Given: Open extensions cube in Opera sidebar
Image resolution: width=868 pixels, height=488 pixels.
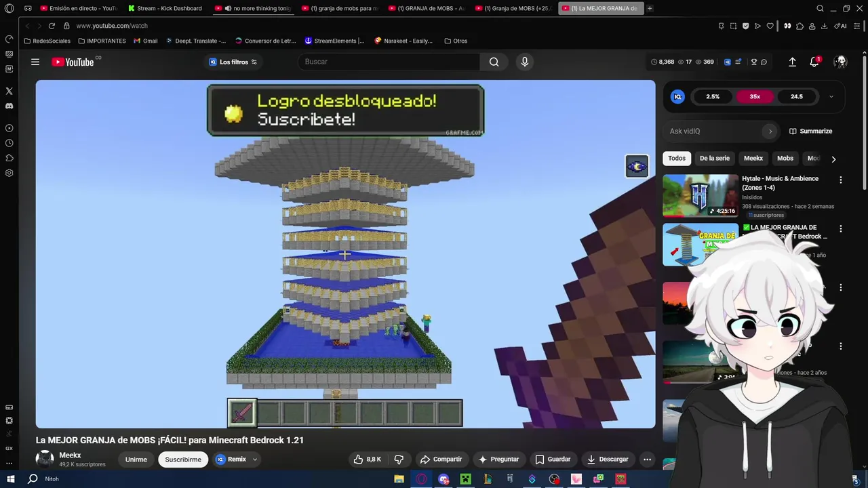Looking at the screenshot, I should click(9, 158).
